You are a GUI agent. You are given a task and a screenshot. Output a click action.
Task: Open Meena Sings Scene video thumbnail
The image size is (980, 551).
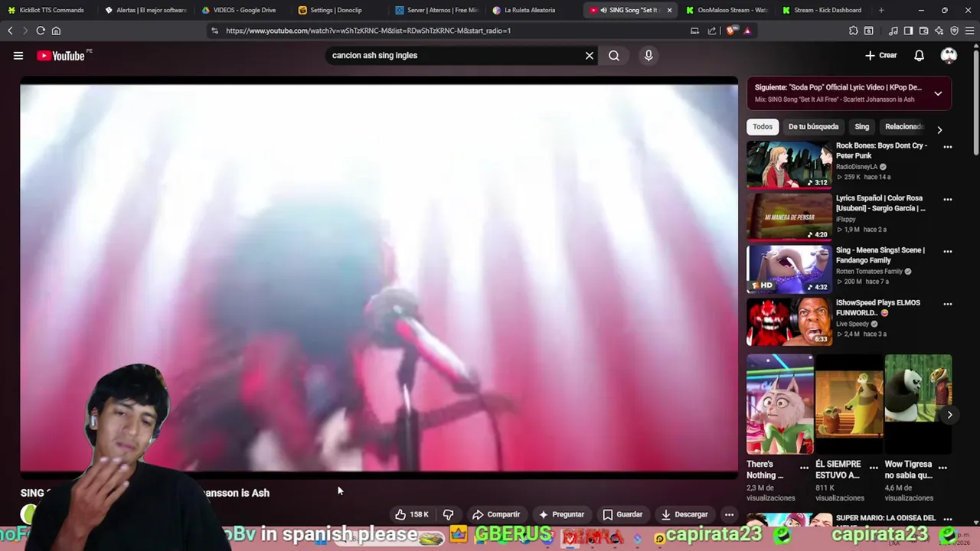coord(789,269)
